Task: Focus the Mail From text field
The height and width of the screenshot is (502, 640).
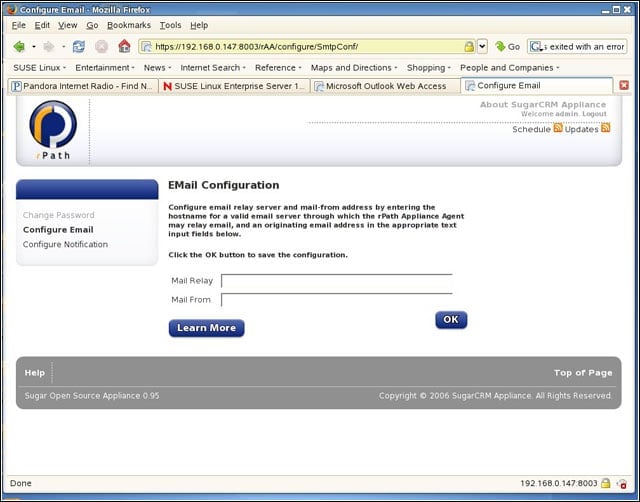Action: 337,300
